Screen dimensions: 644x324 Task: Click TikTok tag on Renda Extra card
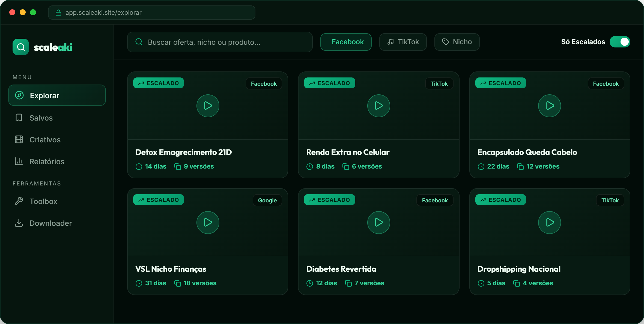pos(439,84)
